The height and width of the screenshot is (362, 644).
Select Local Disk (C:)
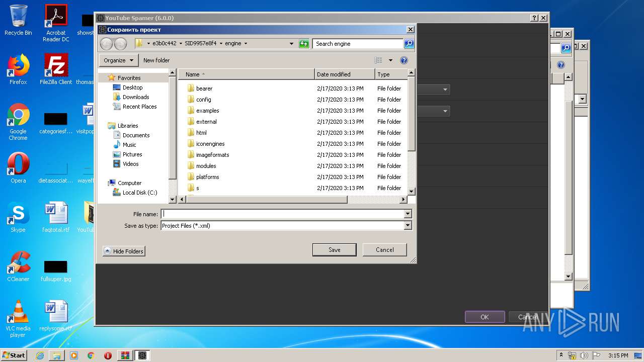click(x=139, y=193)
